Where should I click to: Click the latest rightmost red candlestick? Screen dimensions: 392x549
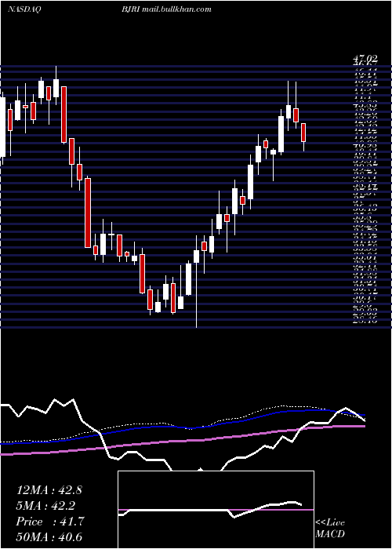303,133
